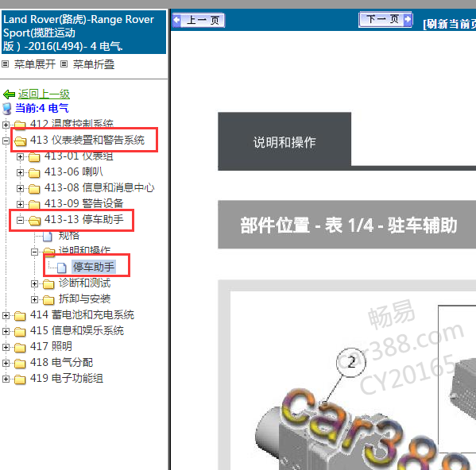The image size is (476, 470).
Task: Click folder icon of 诊断和测试
Action: (x=48, y=283)
